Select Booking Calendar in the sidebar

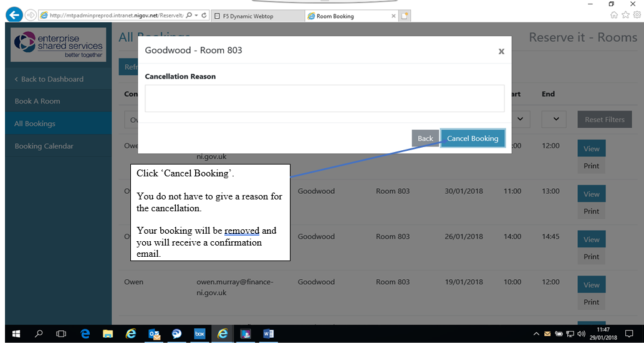(44, 146)
